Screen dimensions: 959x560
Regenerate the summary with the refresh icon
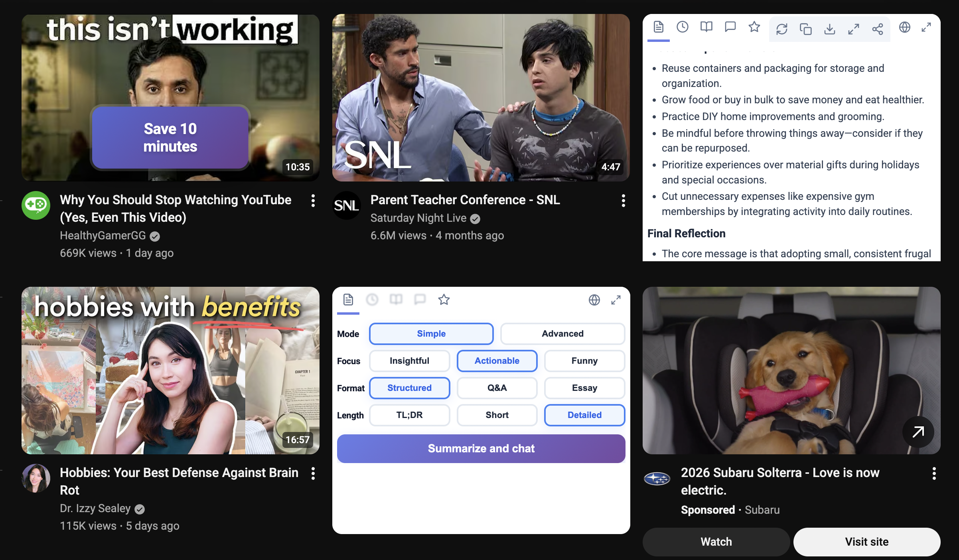(781, 28)
